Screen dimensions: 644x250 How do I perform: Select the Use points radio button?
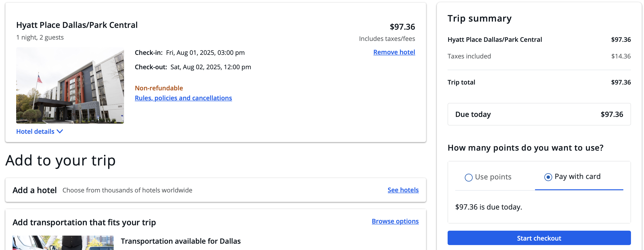coord(469,177)
